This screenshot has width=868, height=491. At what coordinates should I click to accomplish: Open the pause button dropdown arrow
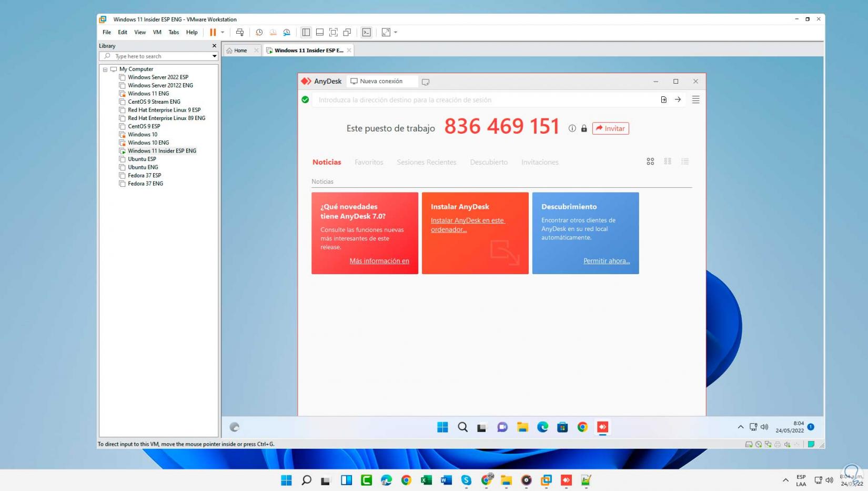coord(223,32)
